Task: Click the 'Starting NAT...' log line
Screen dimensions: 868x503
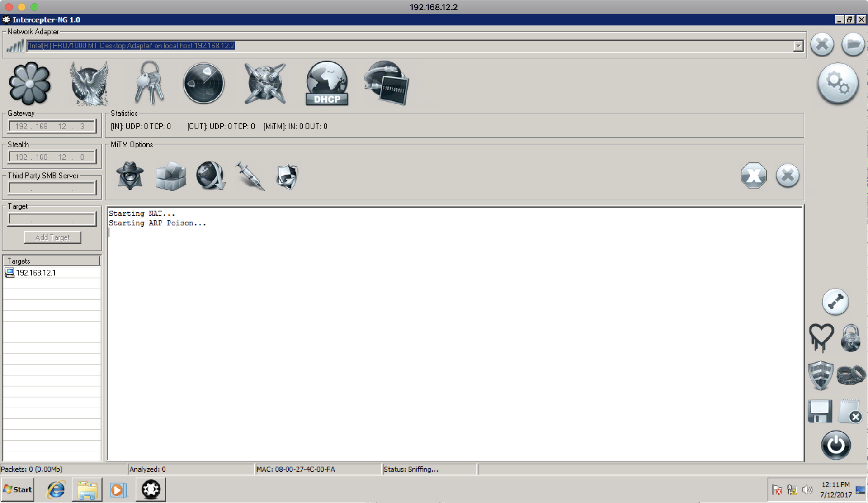Action: 142,214
